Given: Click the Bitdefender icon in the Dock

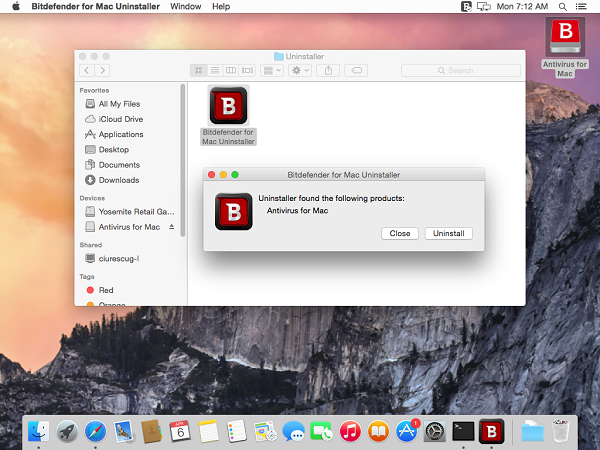Looking at the screenshot, I should [491, 431].
